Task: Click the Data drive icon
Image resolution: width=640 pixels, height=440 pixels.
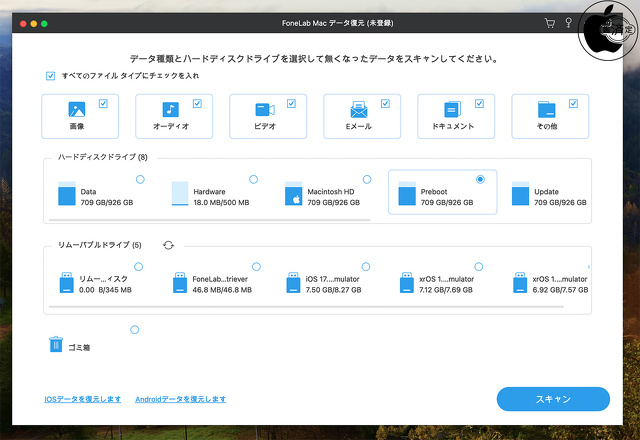Action: 67,193
